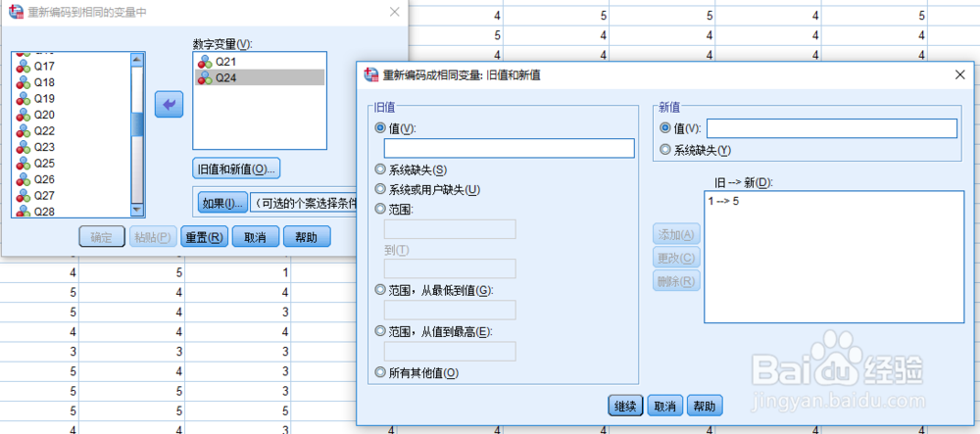Select 系统缺失(S) old value option

pyautogui.click(x=379, y=169)
